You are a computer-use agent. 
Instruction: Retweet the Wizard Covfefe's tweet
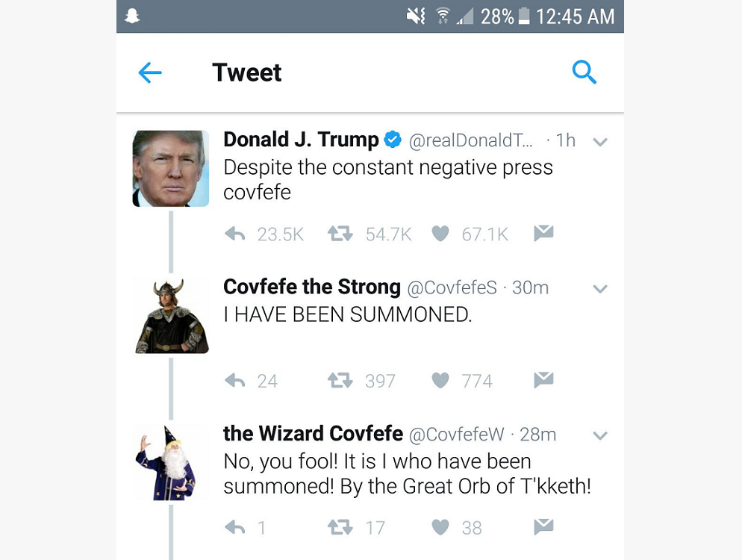pyautogui.click(x=340, y=528)
